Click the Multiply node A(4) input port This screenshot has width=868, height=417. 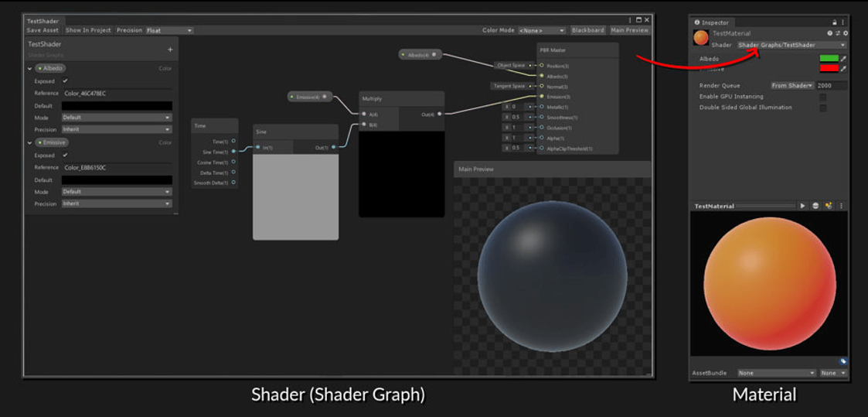pos(364,114)
